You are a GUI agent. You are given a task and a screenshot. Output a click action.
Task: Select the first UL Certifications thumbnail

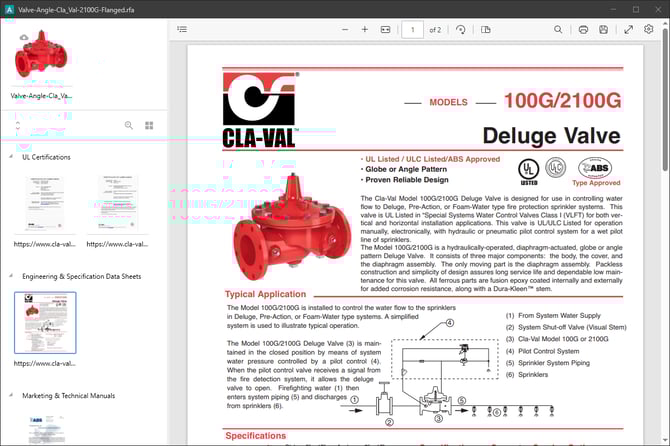point(44,204)
